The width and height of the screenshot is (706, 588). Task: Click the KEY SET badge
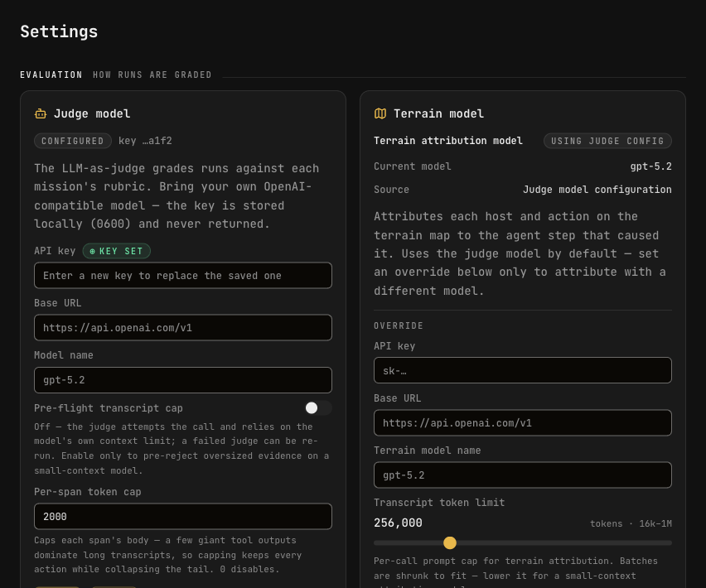pyautogui.click(x=117, y=251)
